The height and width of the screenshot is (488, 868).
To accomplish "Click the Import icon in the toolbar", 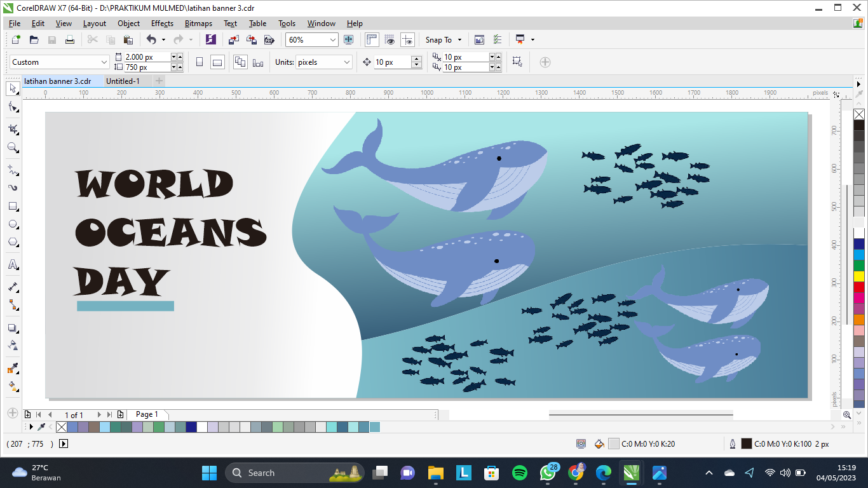I will (x=233, y=40).
